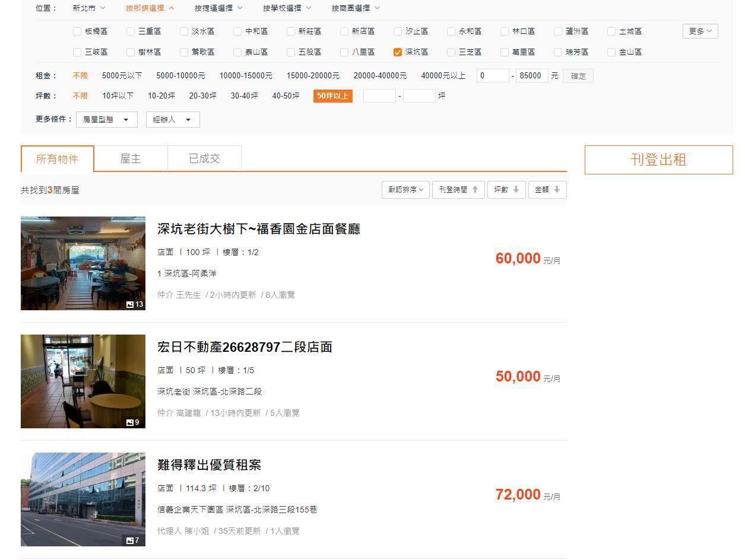Open photo count icon on 宏日不動產 listing

coord(133,422)
